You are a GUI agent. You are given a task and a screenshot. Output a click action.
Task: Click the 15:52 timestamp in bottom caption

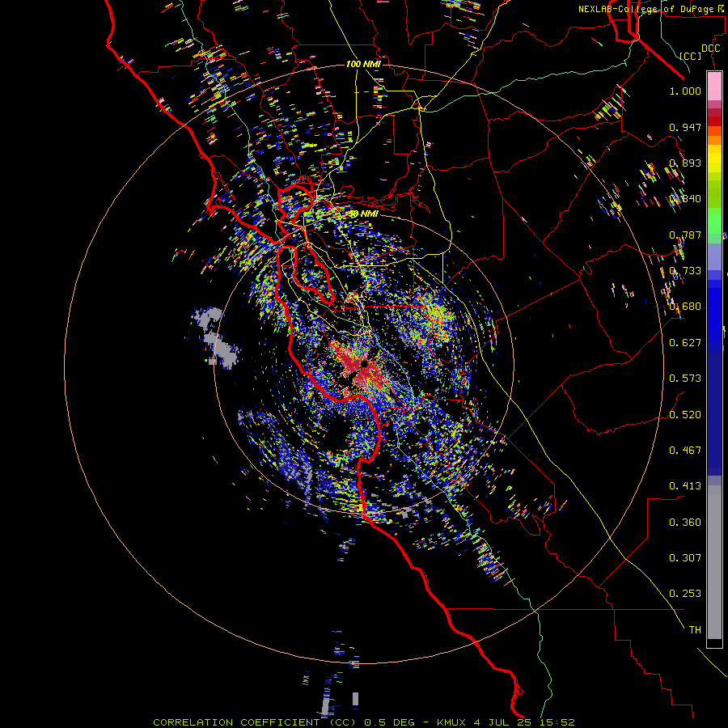(x=559, y=722)
